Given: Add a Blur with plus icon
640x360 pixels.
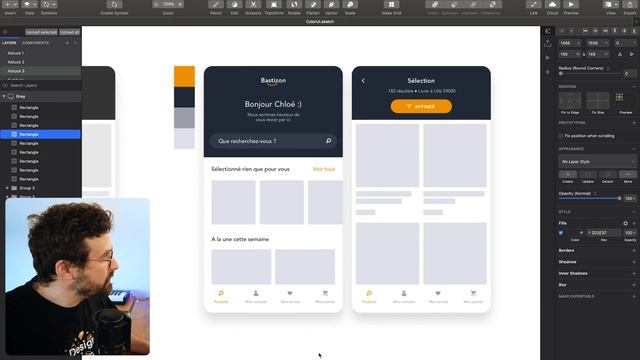Looking at the screenshot, I should [634, 285].
